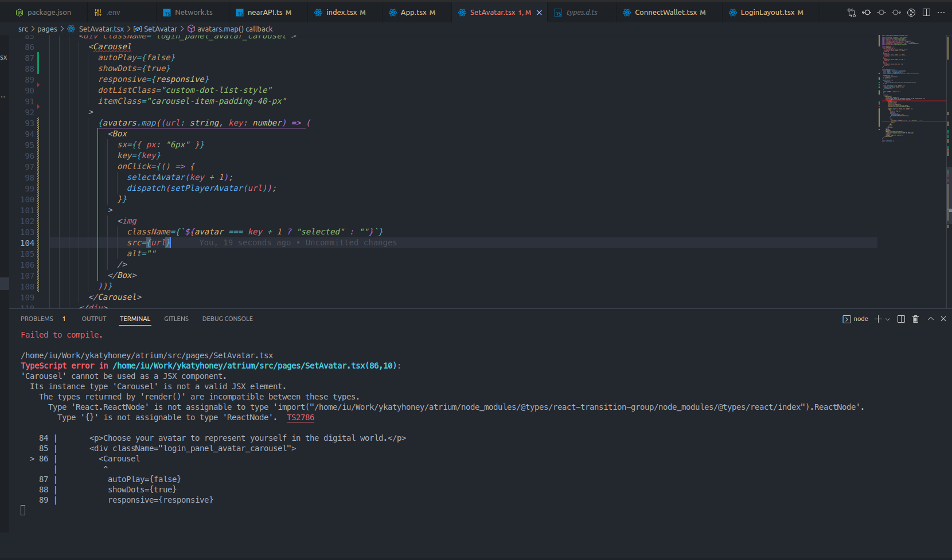Select the GITLENS panel tab

click(176, 319)
